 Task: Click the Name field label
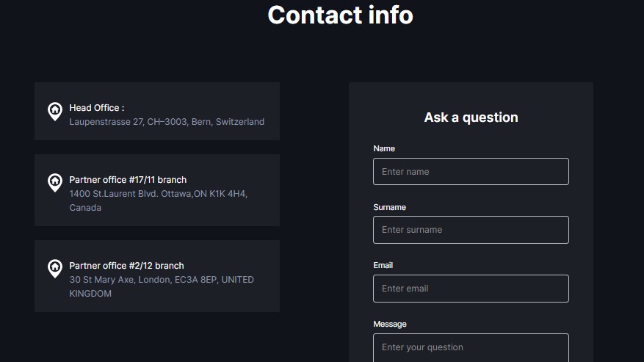click(x=384, y=148)
